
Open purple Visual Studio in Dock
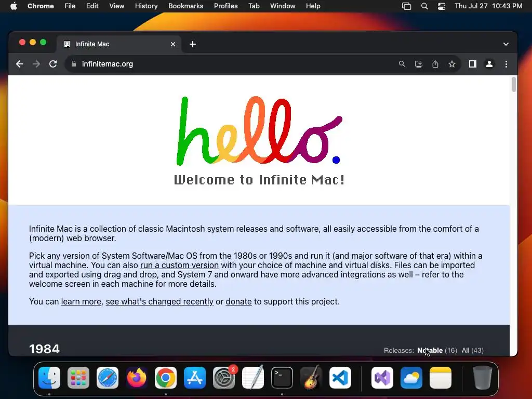[x=382, y=378]
